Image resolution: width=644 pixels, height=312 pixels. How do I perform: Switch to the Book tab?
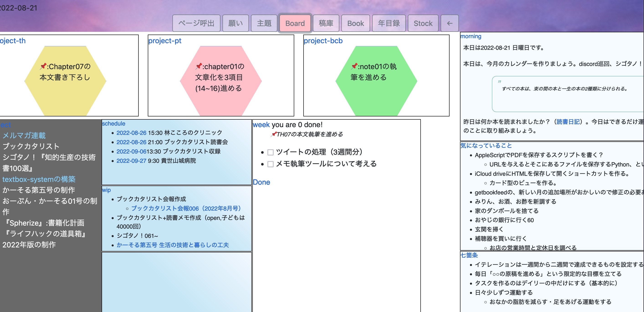(355, 23)
